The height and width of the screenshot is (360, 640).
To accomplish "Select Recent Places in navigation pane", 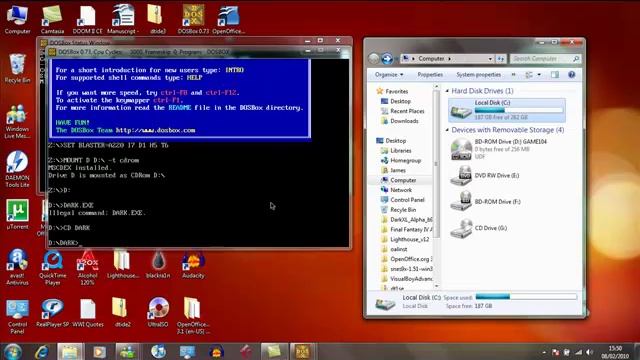I will point(407,111).
